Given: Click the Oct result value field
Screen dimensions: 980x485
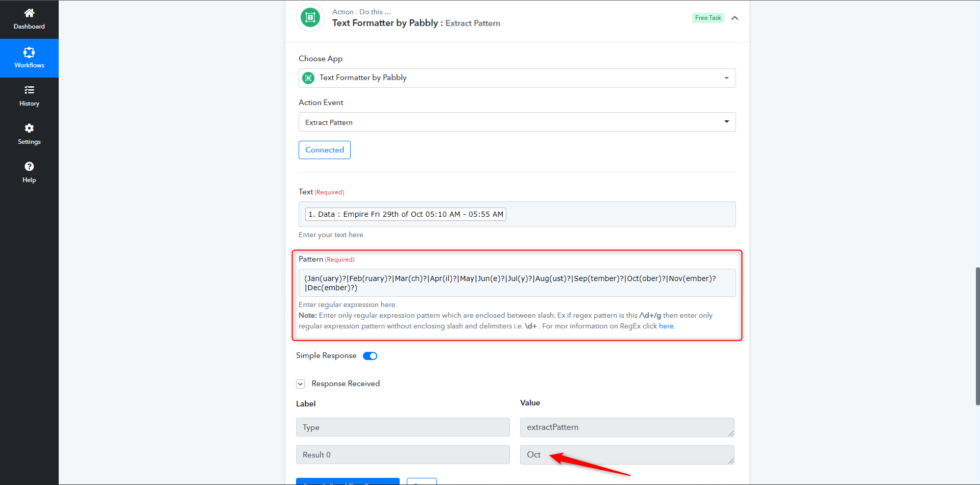Looking at the screenshot, I should (x=627, y=455).
